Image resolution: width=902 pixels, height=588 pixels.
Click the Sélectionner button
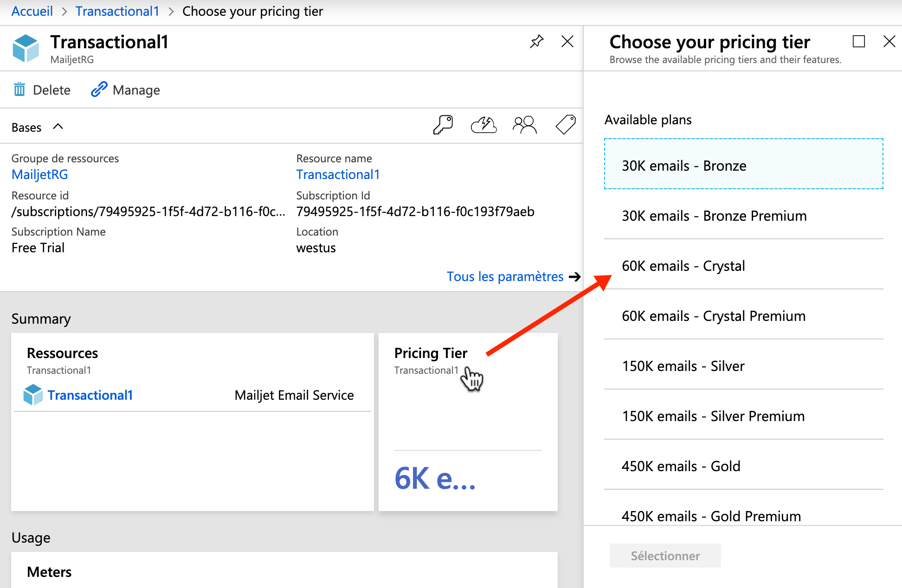click(x=665, y=556)
